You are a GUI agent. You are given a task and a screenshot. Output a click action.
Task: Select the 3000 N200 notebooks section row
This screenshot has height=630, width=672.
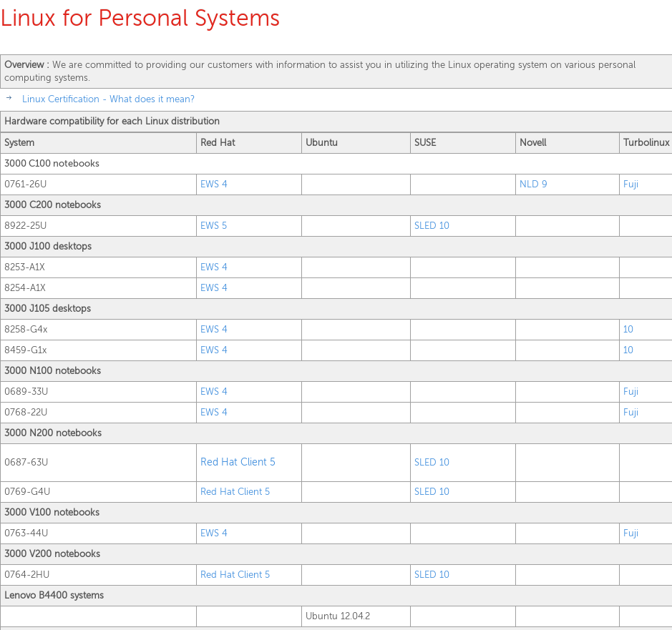[336, 433]
